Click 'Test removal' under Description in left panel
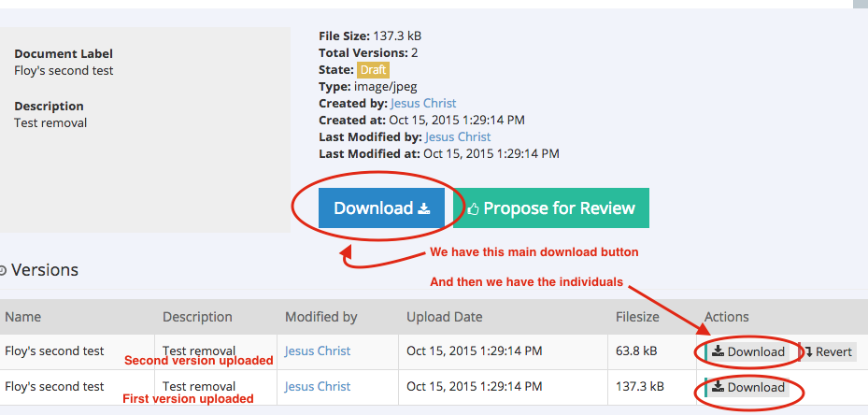 50,123
